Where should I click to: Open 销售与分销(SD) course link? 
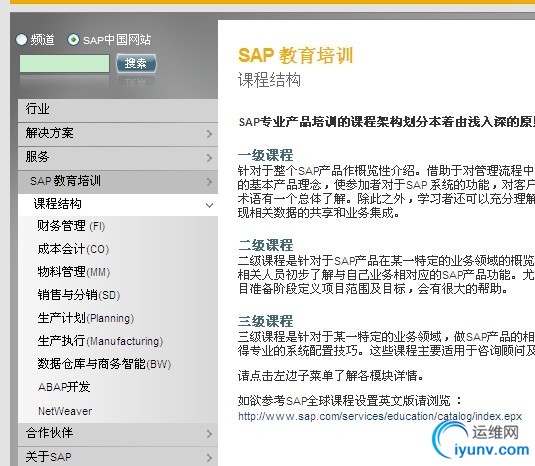pos(78,295)
